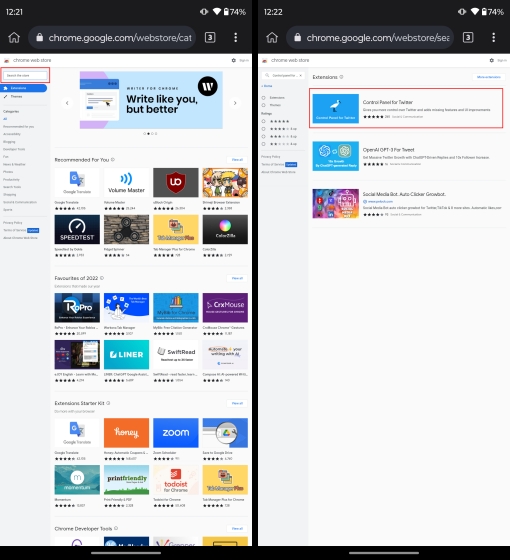This screenshot has width=510, height=560.
Task: Show the next carousel banner with right chevron
Action: [x=235, y=103]
